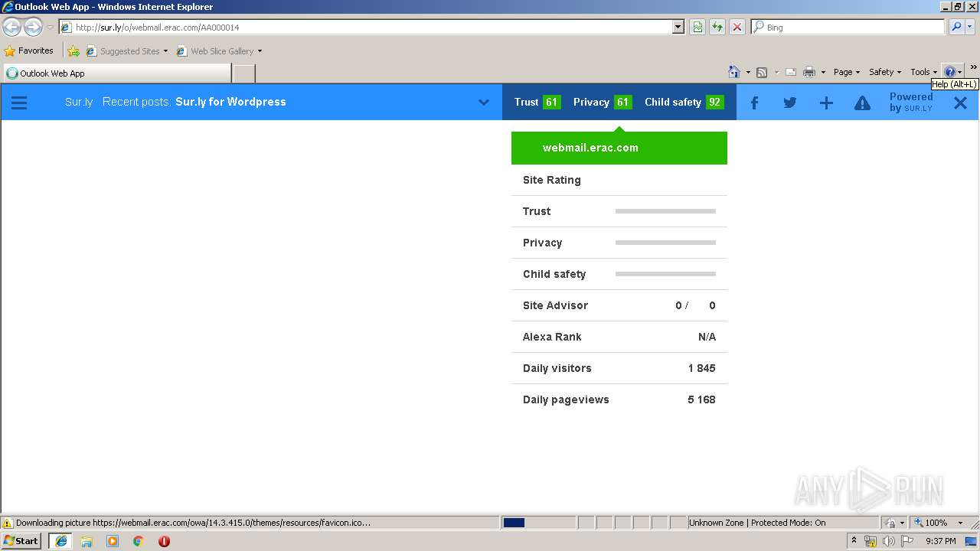Close the Sur.ly toolbar with X
The height and width of the screenshot is (551, 980).
click(x=960, y=103)
